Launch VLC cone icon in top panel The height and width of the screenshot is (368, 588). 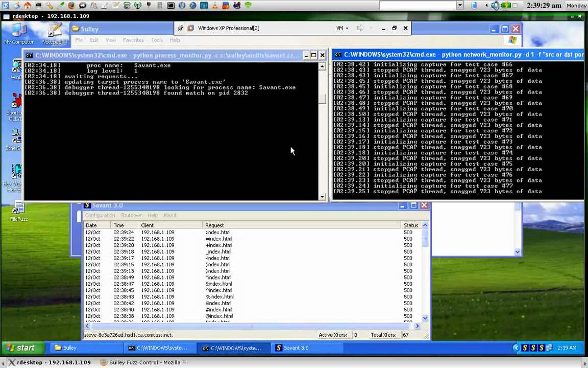pos(215,5)
